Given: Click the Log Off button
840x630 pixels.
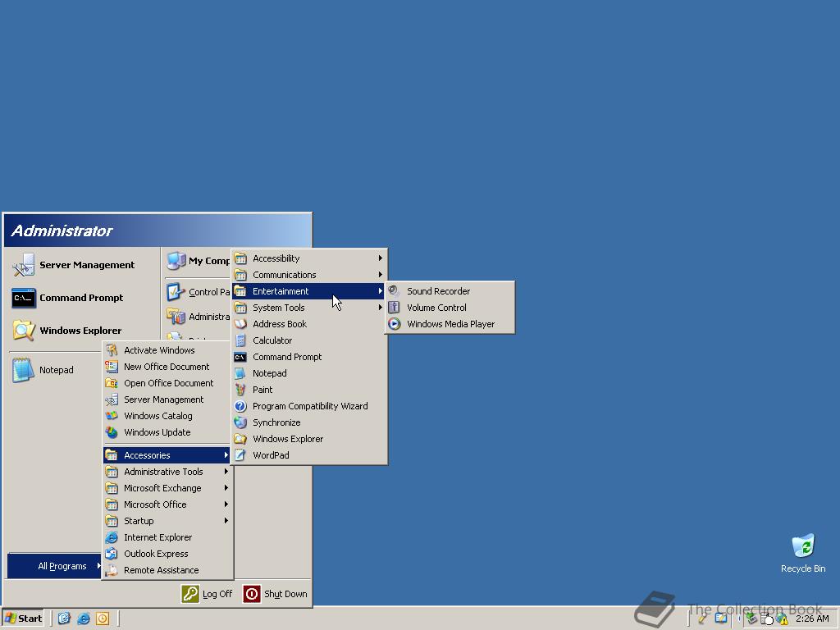Looking at the screenshot, I should 208,594.
